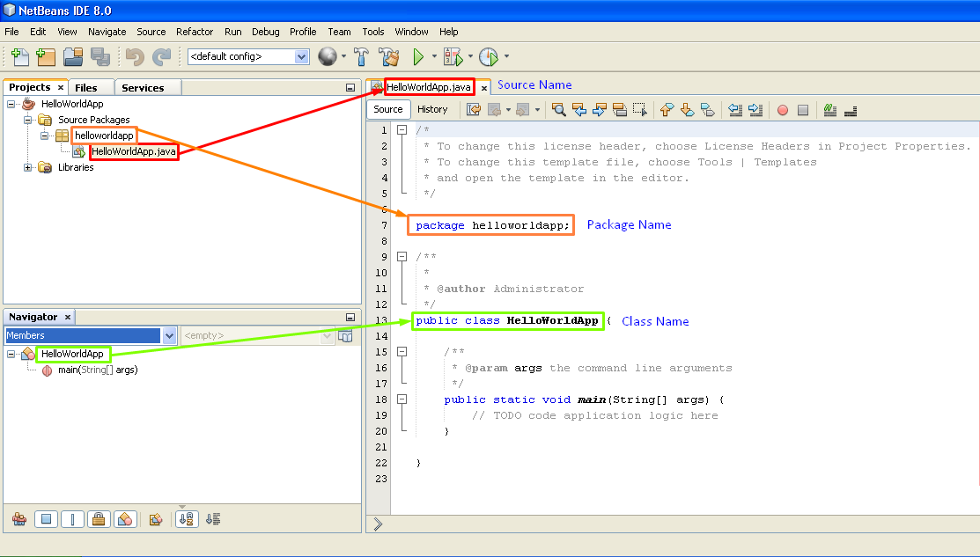This screenshot has width=980, height=557.
Task: Click the New File toolbar icon
Action: [x=20, y=57]
